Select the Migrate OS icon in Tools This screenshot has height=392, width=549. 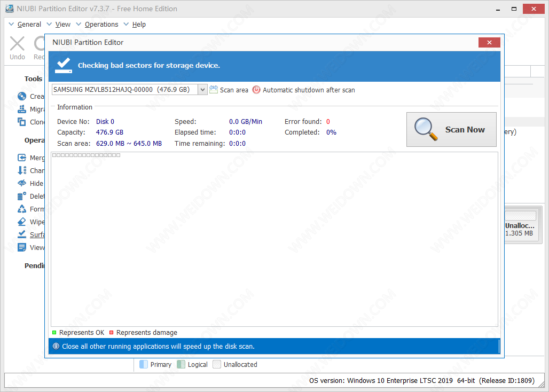point(22,109)
